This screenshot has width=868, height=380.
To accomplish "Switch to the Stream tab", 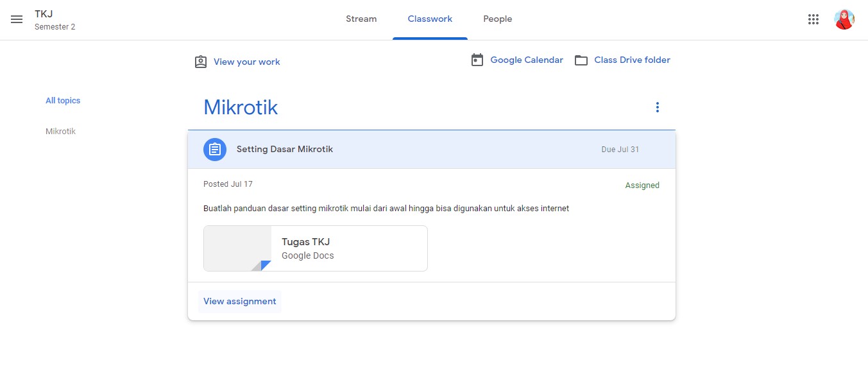I will 361,19.
